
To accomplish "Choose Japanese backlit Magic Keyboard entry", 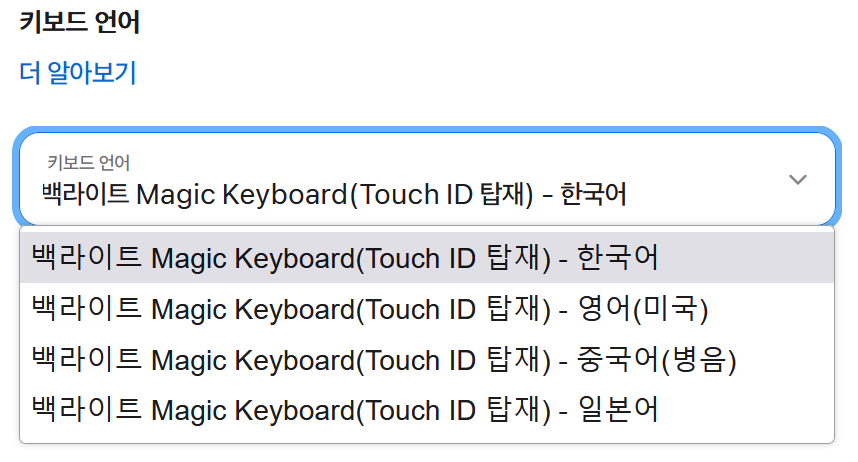I will tap(427, 409).
